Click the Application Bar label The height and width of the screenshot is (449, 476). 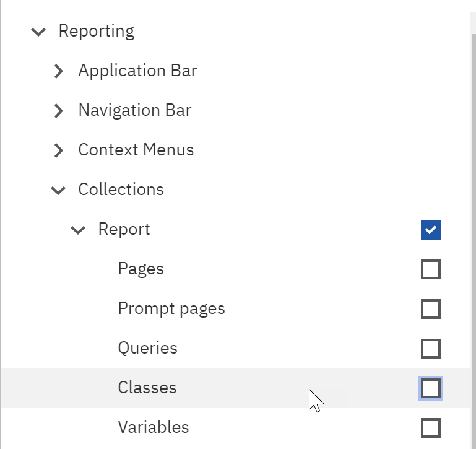[138, 71]
